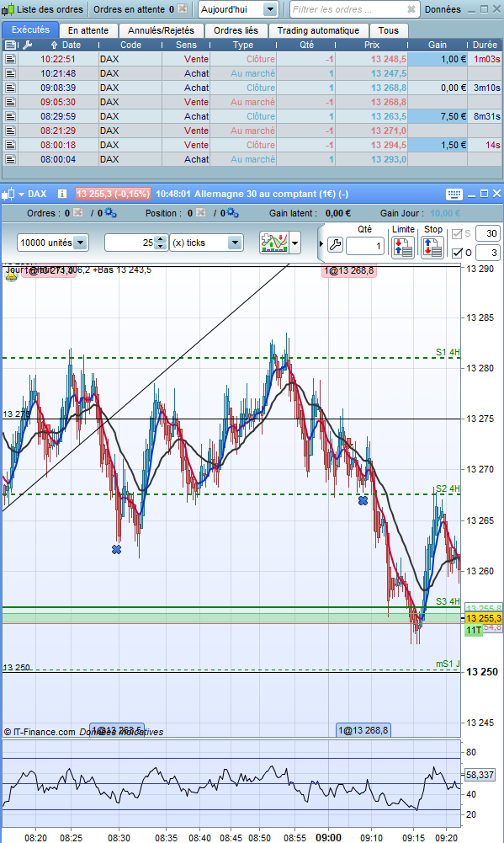Close position with the Position X icon

pos(201,213)
